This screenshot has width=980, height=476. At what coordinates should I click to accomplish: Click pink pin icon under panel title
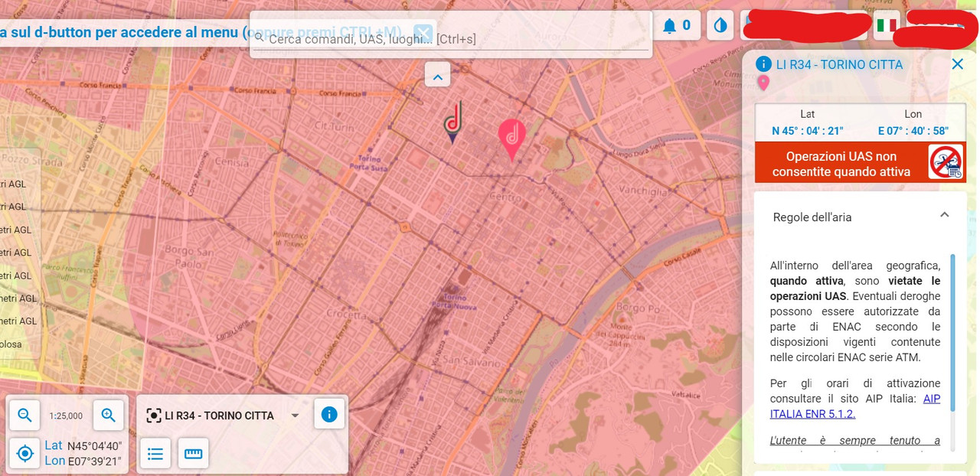click(763, 83)
